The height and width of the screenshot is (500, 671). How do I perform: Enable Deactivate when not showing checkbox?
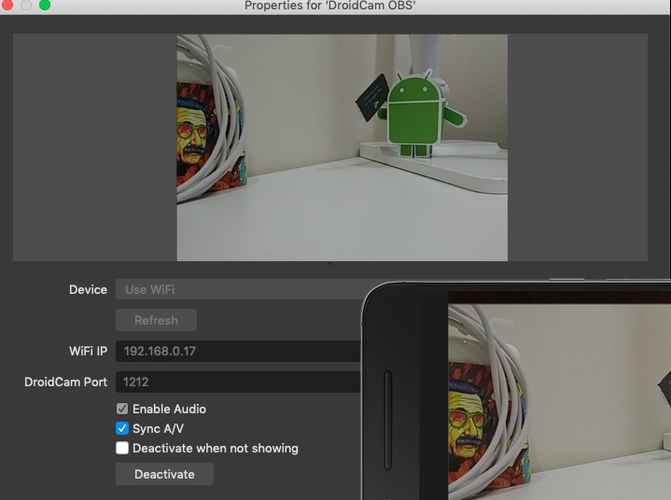tap(122, 448)
